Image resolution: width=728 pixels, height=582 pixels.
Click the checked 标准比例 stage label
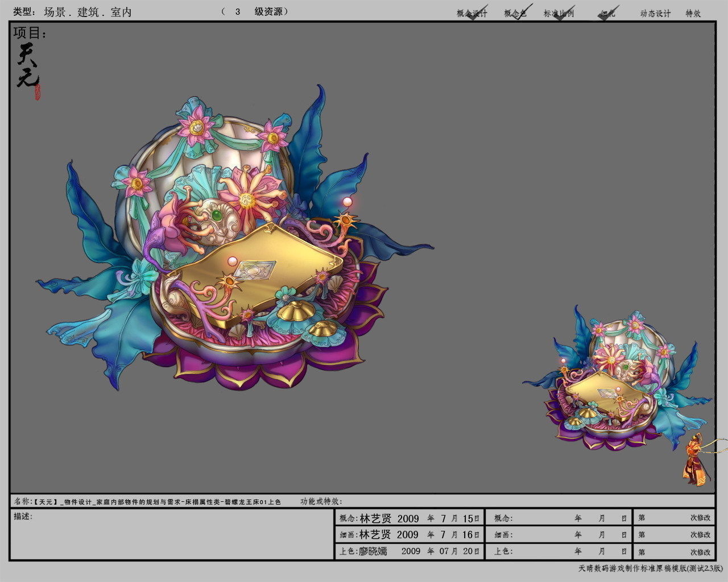(559, 13)
